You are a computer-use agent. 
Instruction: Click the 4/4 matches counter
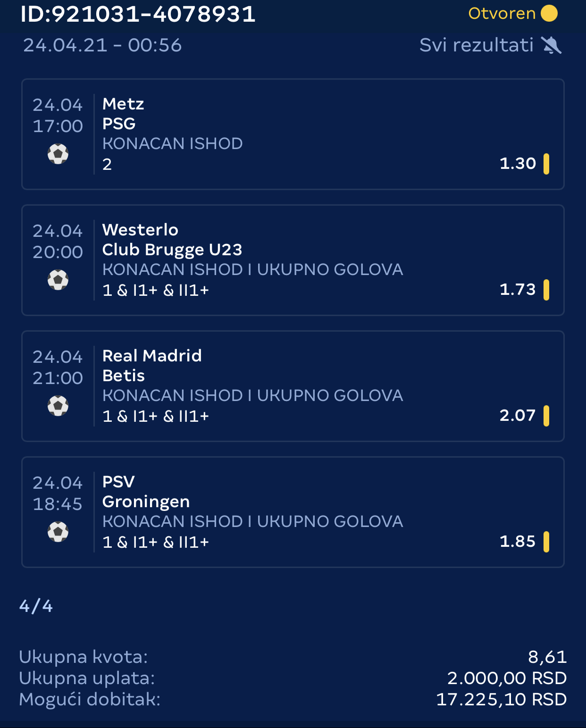click(x=36, y=606)
